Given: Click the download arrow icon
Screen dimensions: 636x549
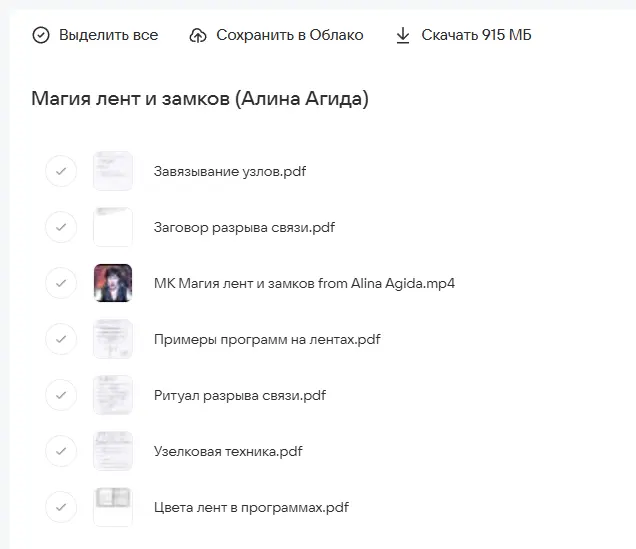Looking at the screenshot, I should [x=403, y=35].
